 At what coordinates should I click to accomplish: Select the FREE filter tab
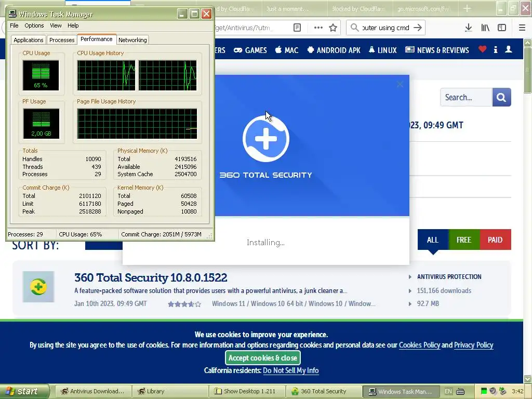pyautogui.click(x=464, y=240)
